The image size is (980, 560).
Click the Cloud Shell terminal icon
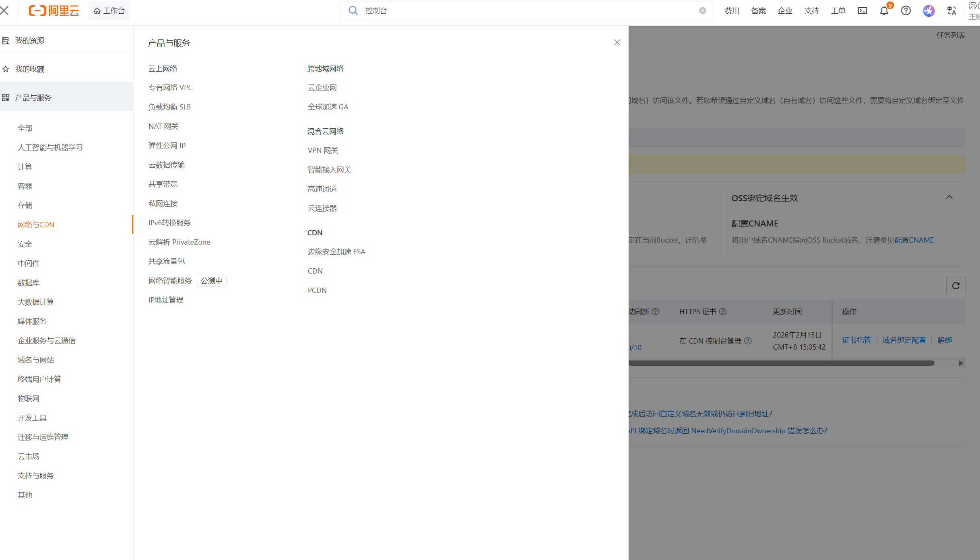tap(862, 11)
